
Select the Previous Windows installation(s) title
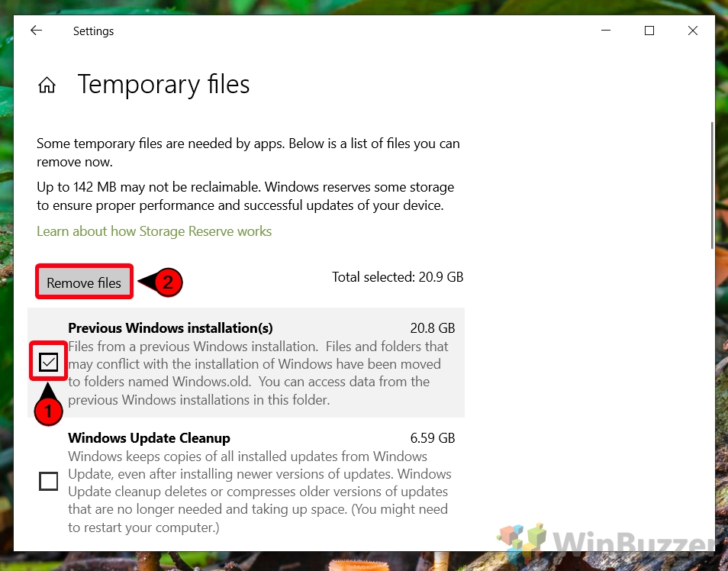pos(170,328)
